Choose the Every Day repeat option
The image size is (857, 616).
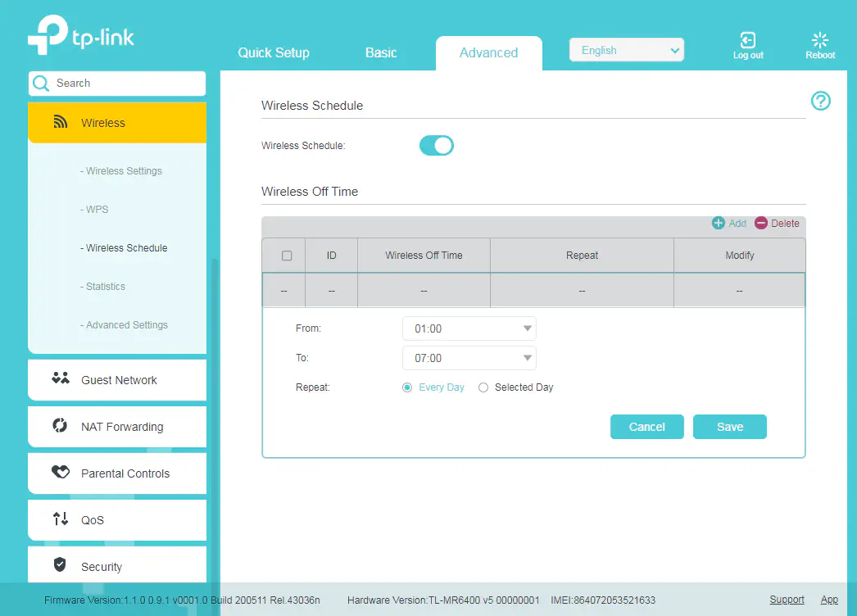(407, 387)
